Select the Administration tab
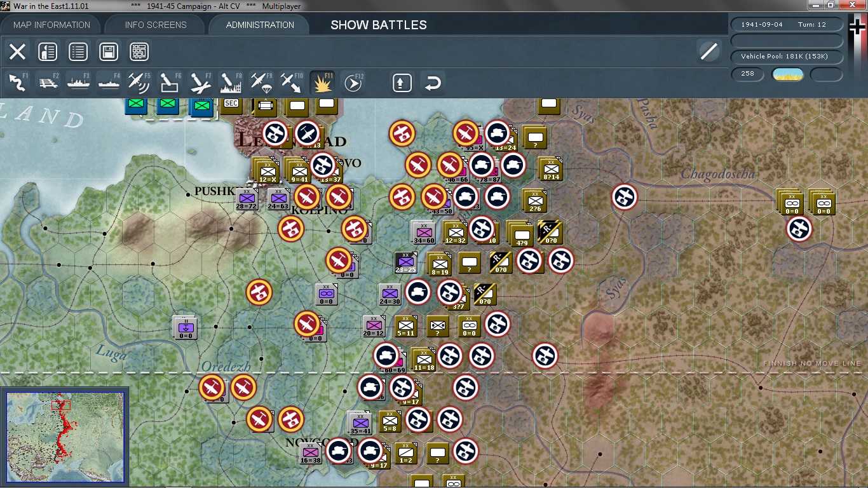 (260, 25)
